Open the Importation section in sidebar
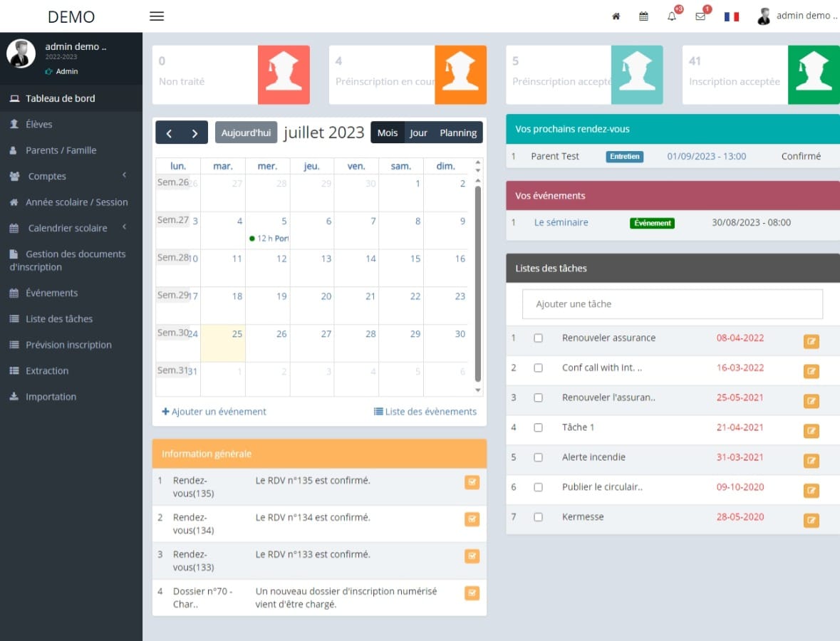This screenshot has width=840, height=641. [51, 396]
